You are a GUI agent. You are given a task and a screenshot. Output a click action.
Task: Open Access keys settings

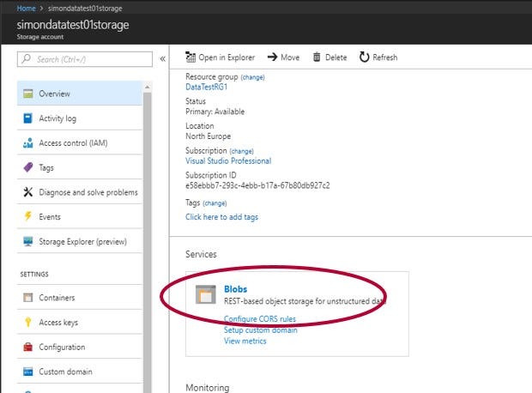[80, 322]
